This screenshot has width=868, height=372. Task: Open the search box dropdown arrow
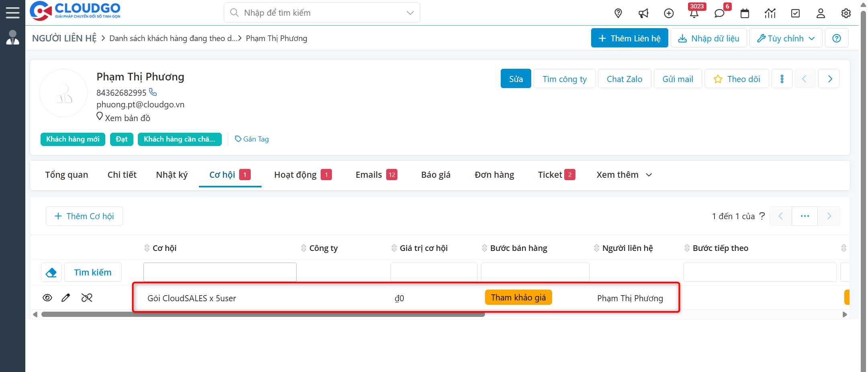(410, 13)
